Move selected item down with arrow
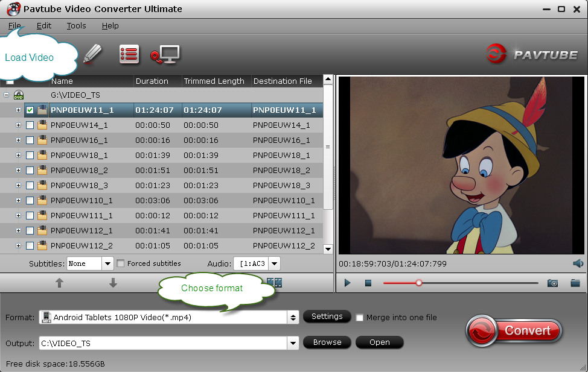The image size is (588, 372). (113, 283)
